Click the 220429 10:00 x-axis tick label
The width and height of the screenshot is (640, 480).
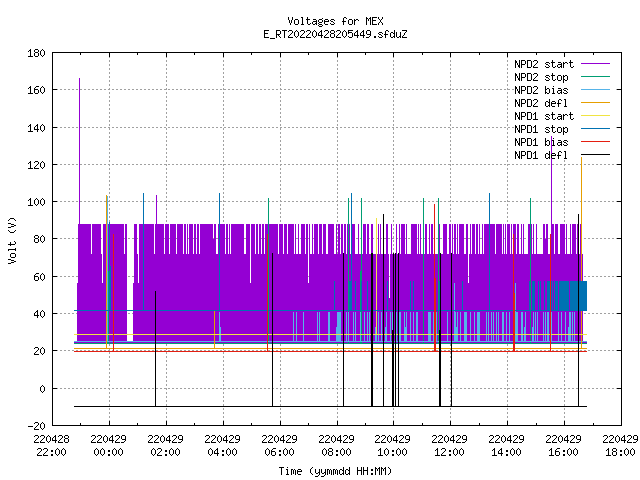click(x=392, y=446)
